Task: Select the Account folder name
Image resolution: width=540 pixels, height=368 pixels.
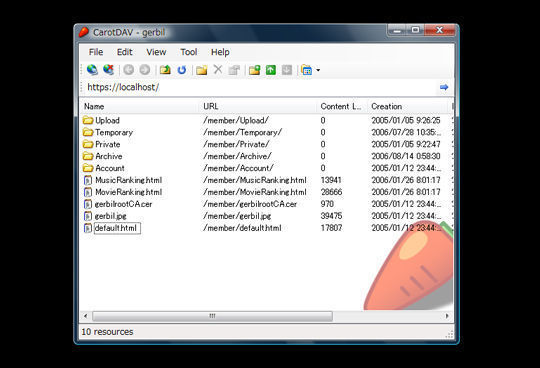Action: (x=110, y=168)
